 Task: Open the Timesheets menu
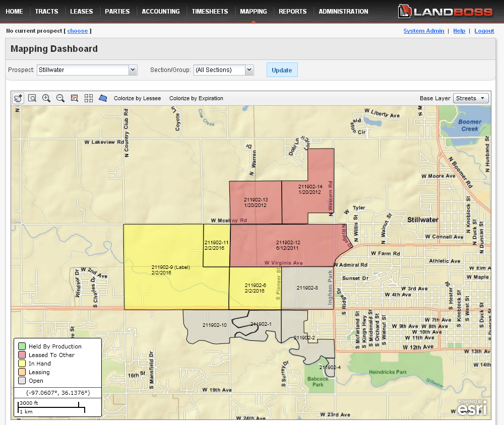pyautogui.click(x=210, y=12)
